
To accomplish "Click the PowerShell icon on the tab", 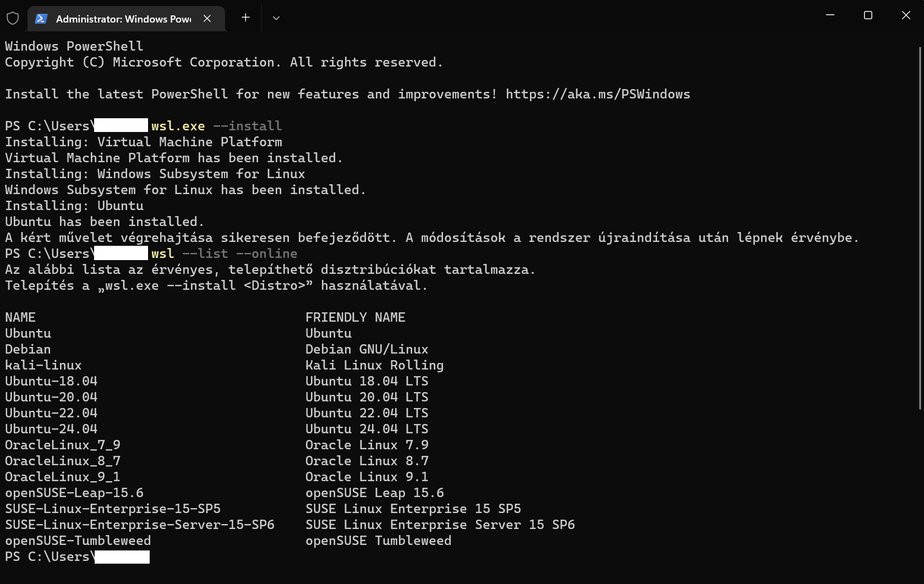I will [41, 19].
